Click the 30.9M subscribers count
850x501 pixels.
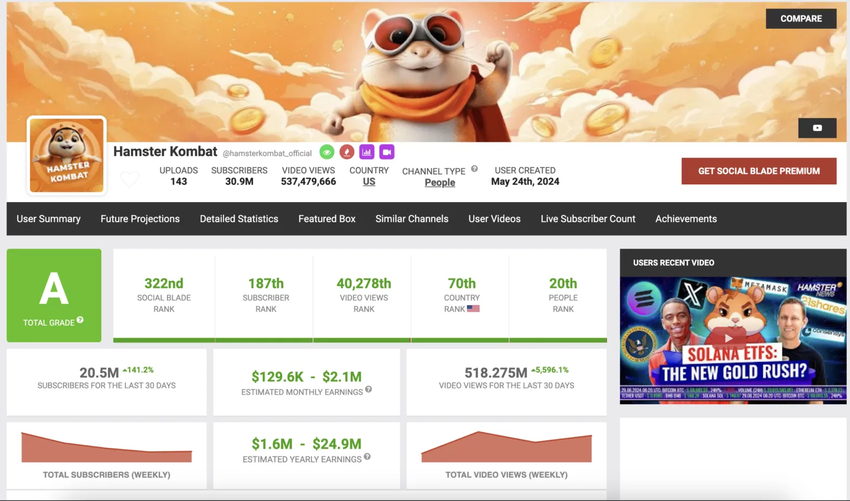tap(239, 182)
